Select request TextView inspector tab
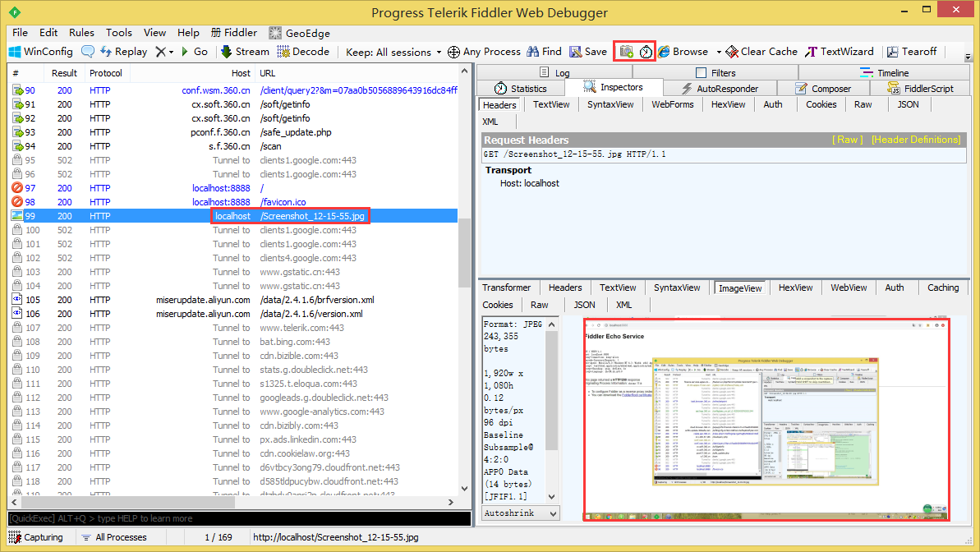980x552 pixels. [x=551, y=104]
